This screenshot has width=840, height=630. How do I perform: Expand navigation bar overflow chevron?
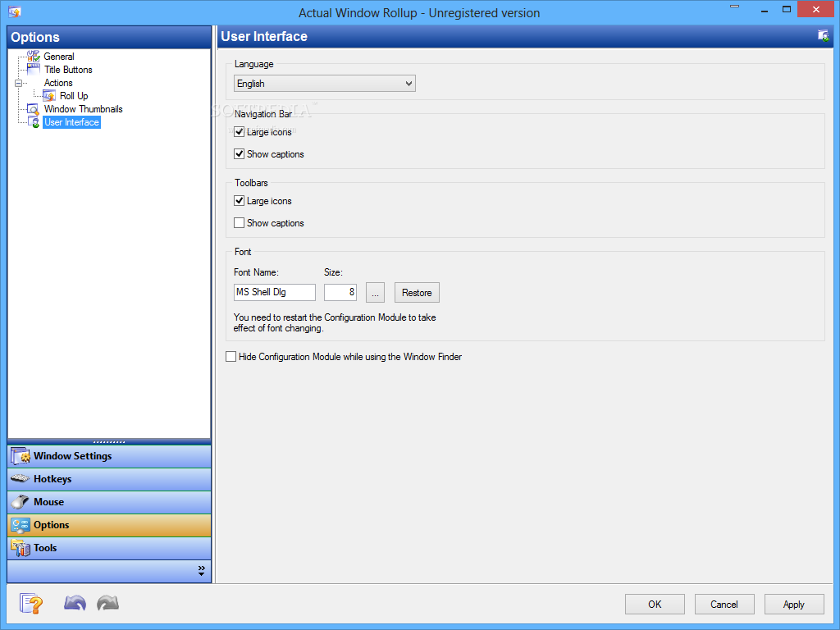click(202, 571)
